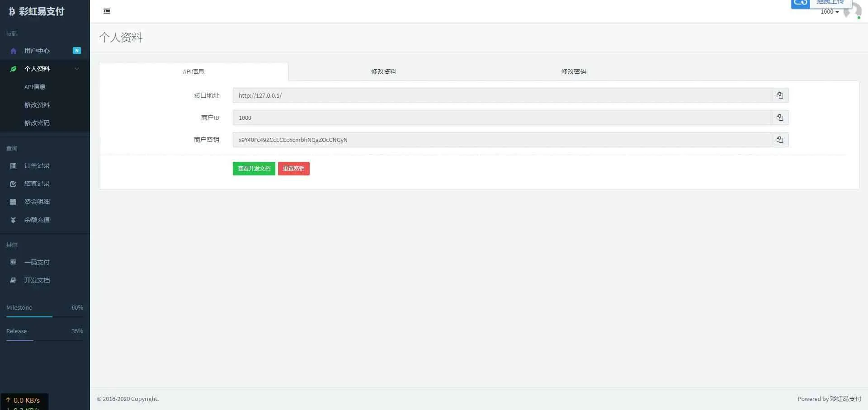Toggle sidebar with hamburger menu icon
Viewport: 868px width, 410px height.
[107, 11]
